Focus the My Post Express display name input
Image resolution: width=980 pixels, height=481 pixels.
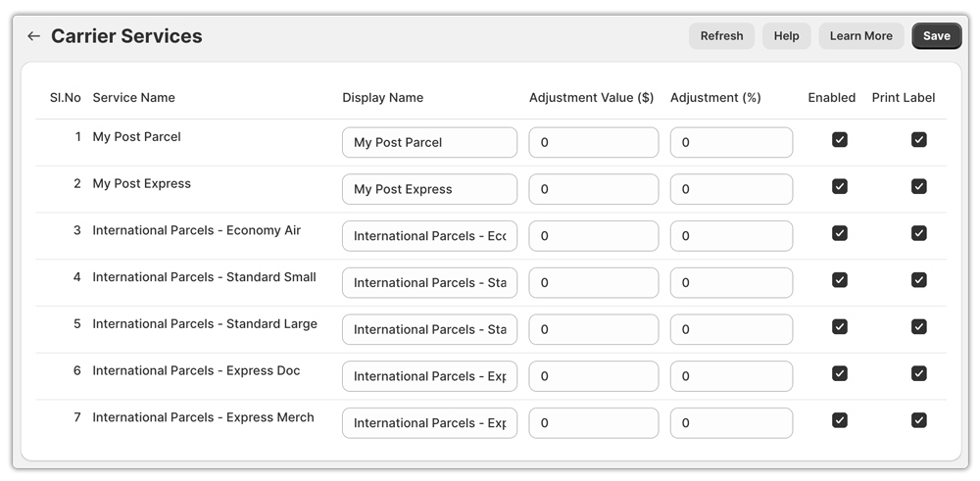[x=429, y=189]
